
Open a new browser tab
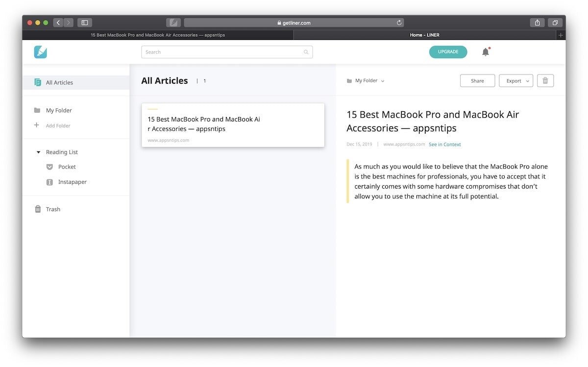(x=560, y=35)
